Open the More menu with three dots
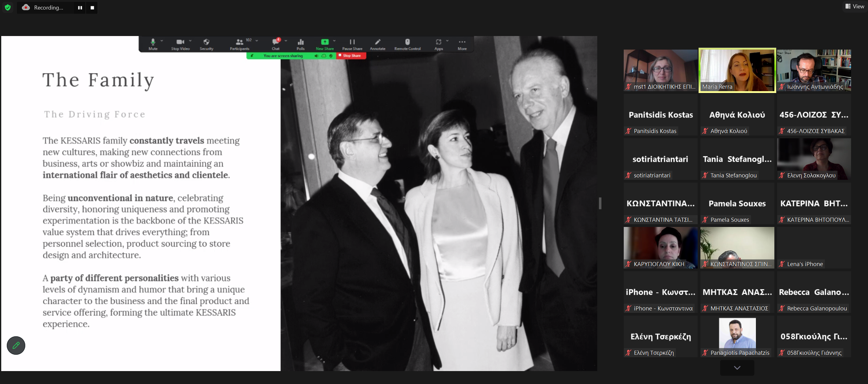This screenshot has height=384, width=868. point(462,44)
